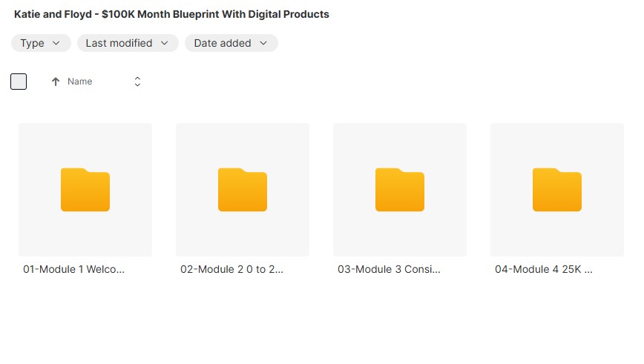Sort by the Name column header
The width and height of the screenshot is (644, 364).
pyautogui.click(x=80, y=82)
